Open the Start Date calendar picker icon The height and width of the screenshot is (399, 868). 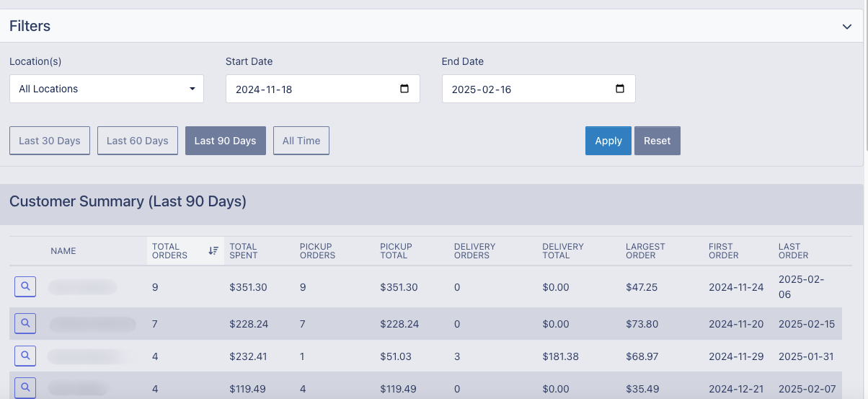(x=404, y=89)
